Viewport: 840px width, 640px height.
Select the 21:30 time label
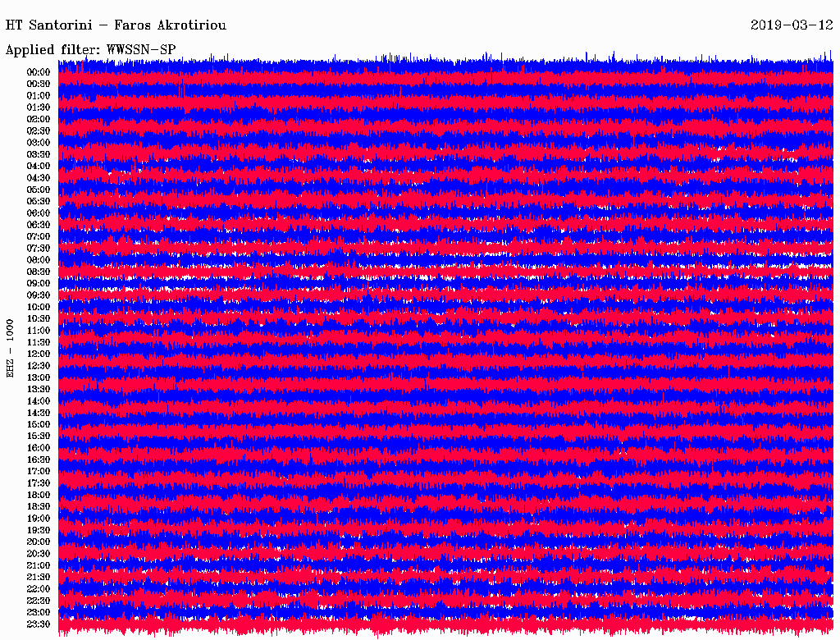39,578
